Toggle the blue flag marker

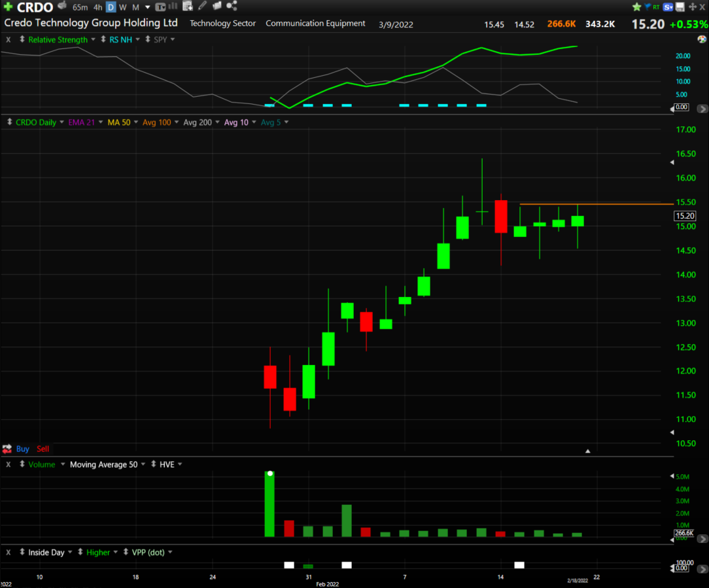648,7
